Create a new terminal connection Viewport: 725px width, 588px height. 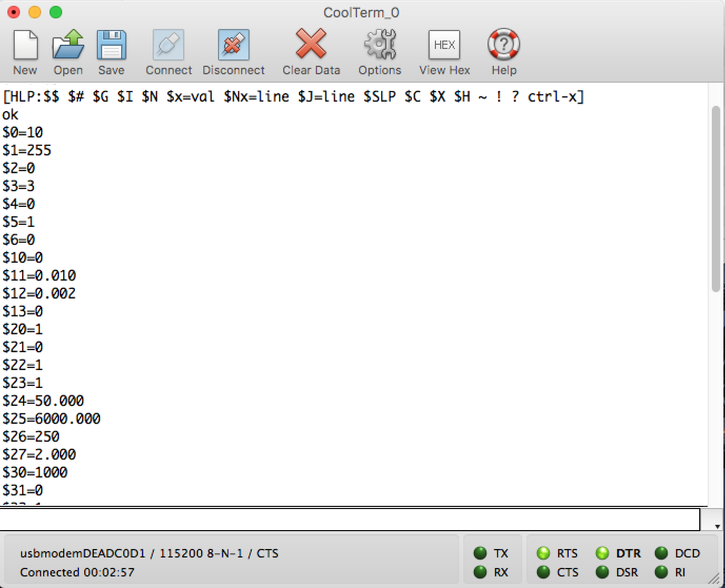25,50
